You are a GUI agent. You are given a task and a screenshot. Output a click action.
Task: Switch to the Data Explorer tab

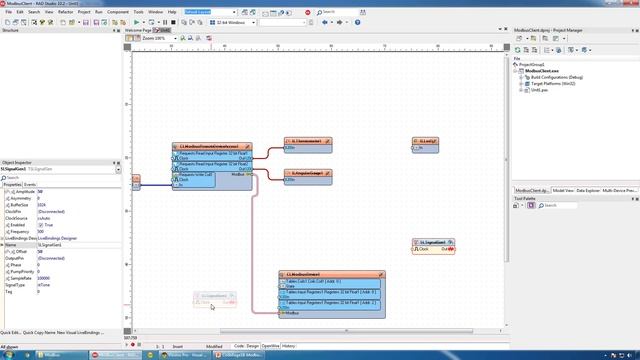[588, 191]
